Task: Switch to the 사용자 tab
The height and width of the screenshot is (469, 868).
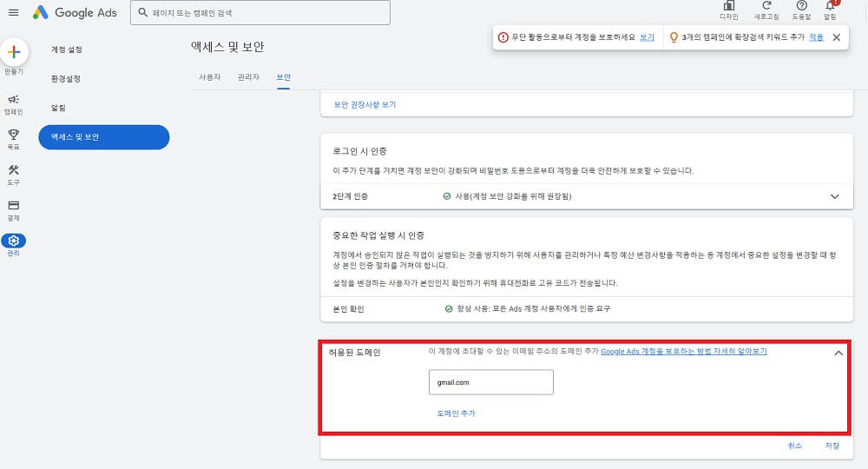Action: coord(210,77)
